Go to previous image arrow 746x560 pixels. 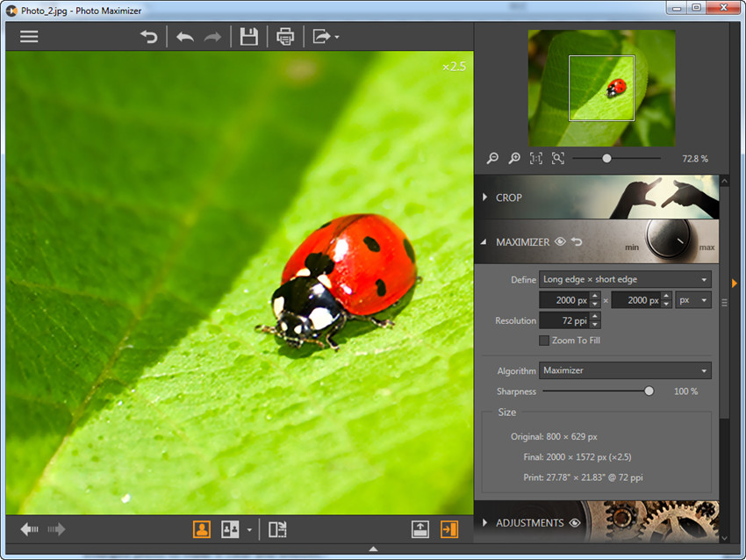tap(30, 529)
